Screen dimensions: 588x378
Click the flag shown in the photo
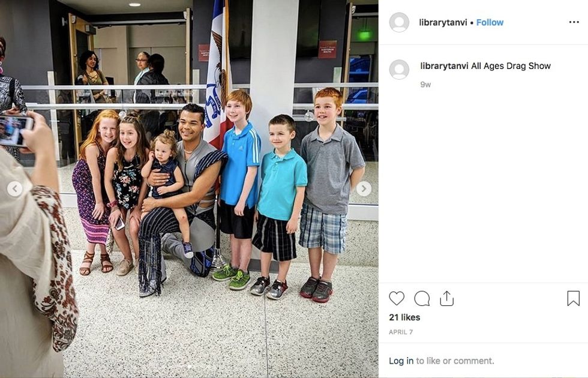click(218, 75)
